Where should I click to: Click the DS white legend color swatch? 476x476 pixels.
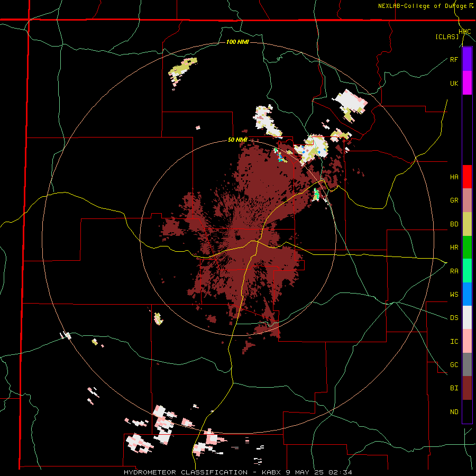(467, 317)
